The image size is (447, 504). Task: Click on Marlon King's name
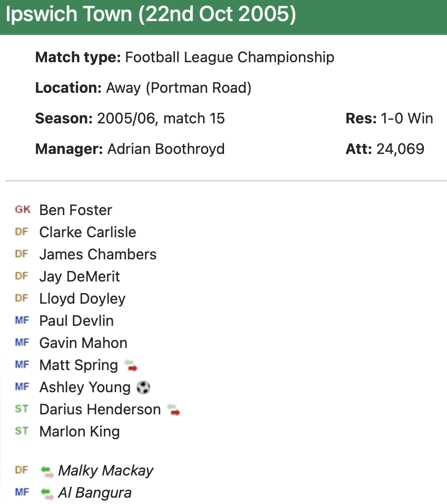[80, 431]
